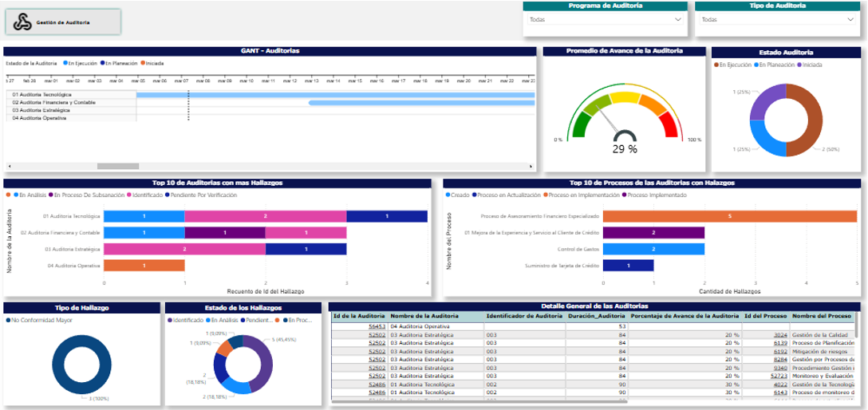Image resolution: width=868 pixels, height=410 pixels.
Task: Sort by Nombre de la Auditoría column header
Action: click(421, 316)
